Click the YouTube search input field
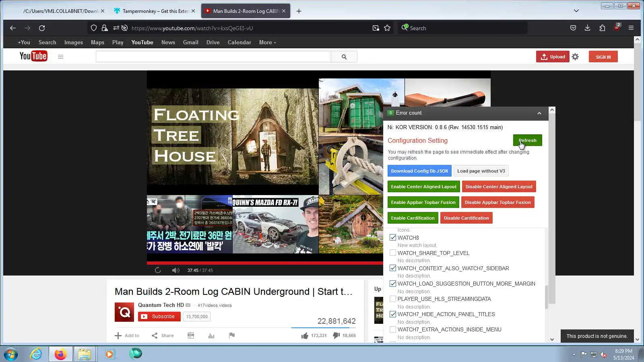Screen dimensions: 644x362 tap(213, 57)
